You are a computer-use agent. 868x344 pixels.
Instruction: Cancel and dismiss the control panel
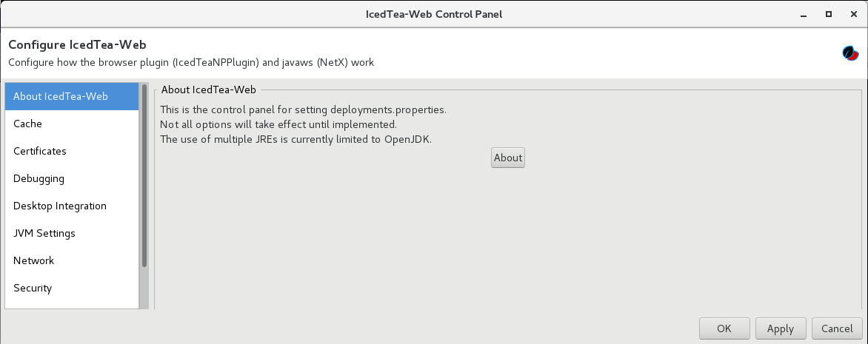[837, 328]
